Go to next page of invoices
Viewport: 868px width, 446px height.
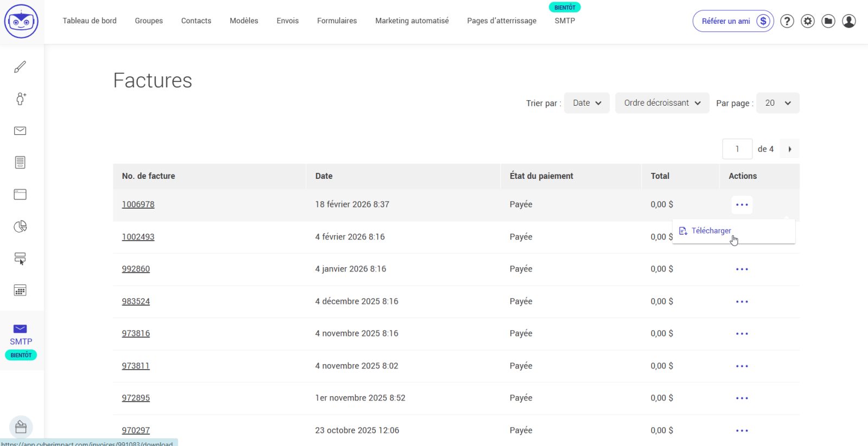[789, 149]
